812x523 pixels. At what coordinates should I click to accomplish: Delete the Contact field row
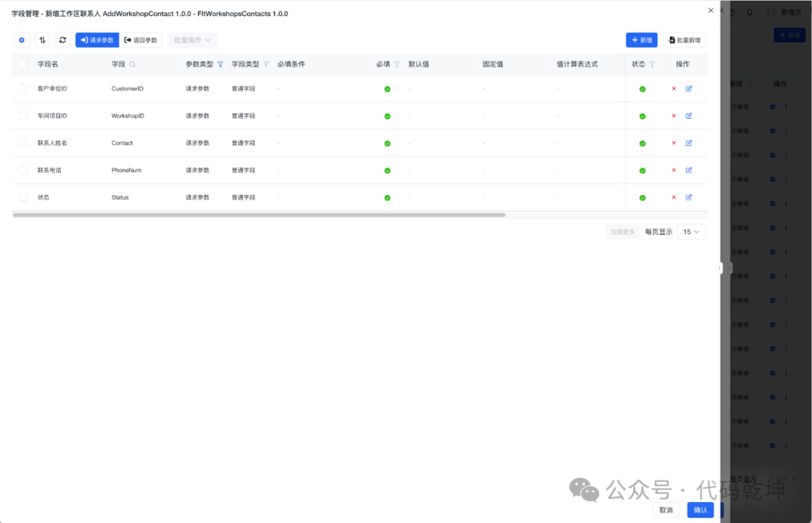674,143
